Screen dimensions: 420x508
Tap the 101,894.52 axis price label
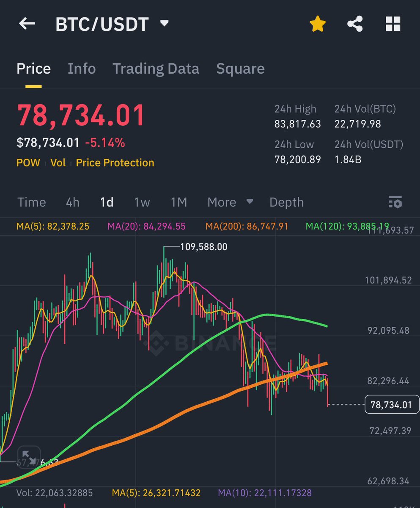pyautogui.click(x=388, y=280)
